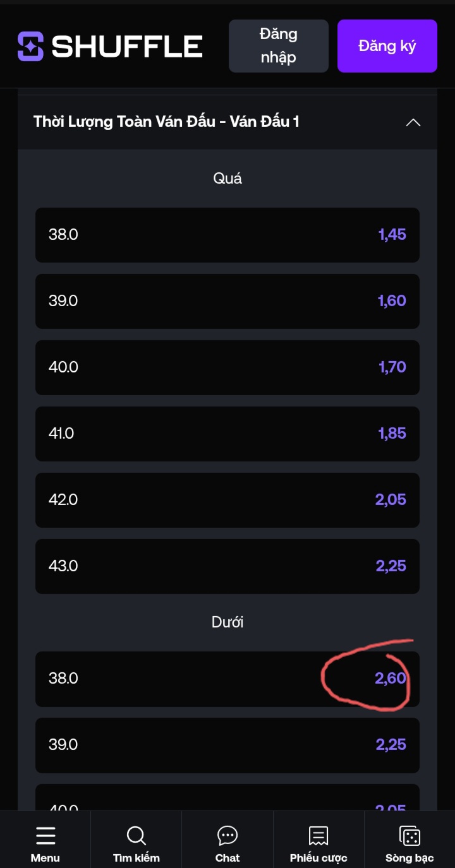Click the Đăng nhập button
Viewport: 455px width, 868px height.
[x=278, y=46]
